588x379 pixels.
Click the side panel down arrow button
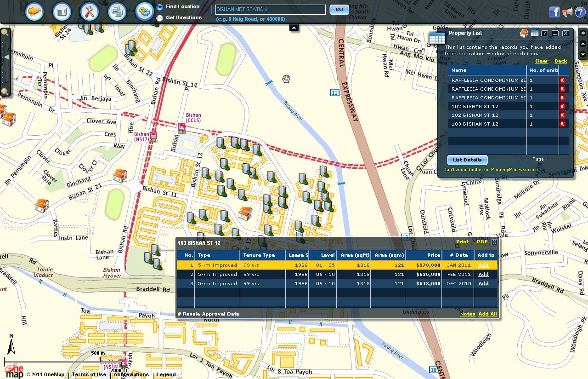583,54
